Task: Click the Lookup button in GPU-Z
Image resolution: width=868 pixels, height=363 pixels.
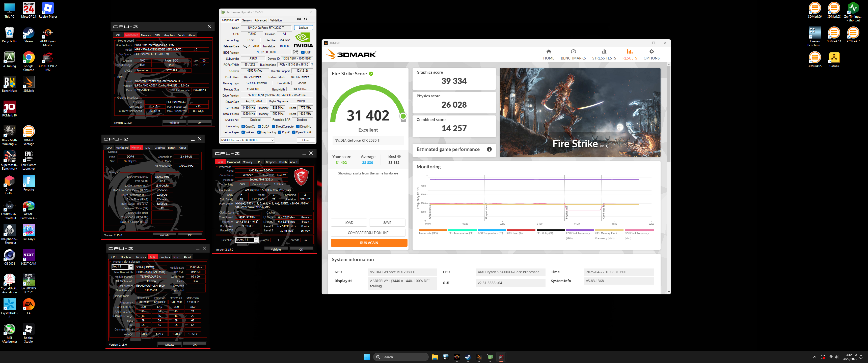Action: [303, 28]
